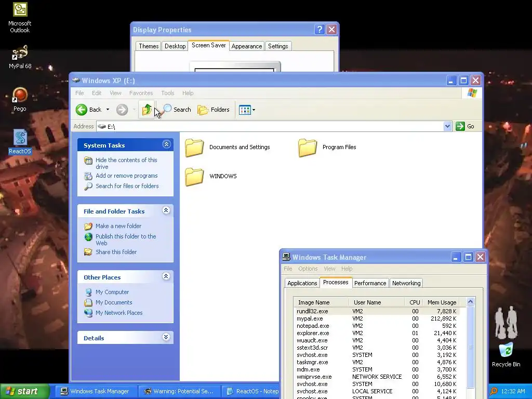Toggle the Folders pane in Explorer
The width and height of the screenshot is (532, 399).
[x=214, y=110]
